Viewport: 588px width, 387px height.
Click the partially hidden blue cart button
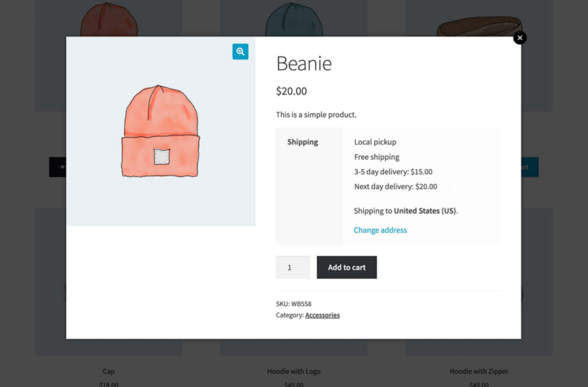(x=529, y=167)
